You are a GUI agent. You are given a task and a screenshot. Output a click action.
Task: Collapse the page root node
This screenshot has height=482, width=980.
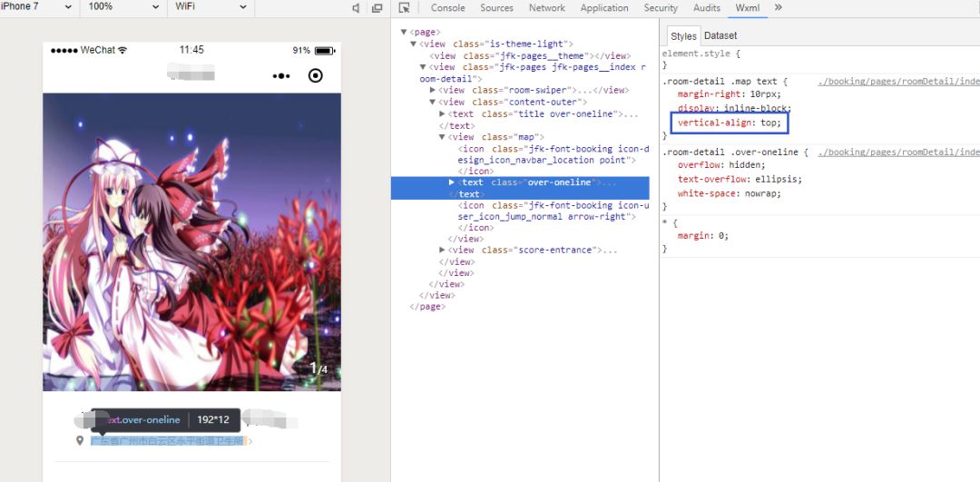(x=404, y=33)
